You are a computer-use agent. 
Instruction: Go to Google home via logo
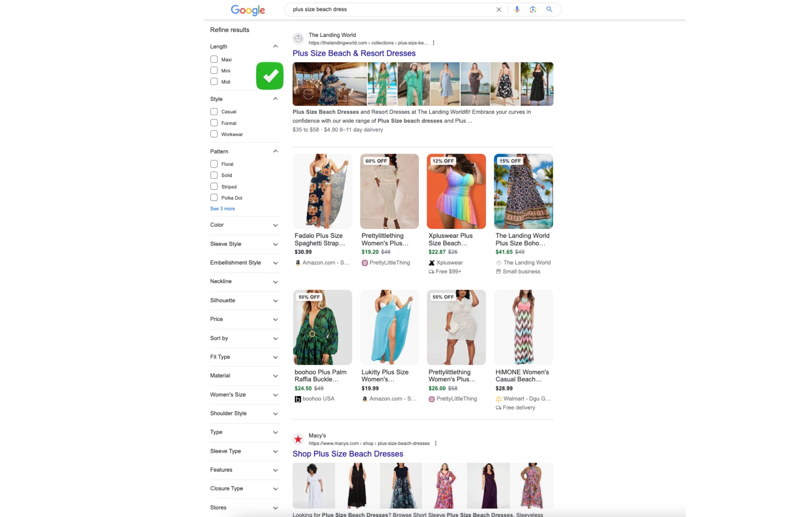[248, 10]
